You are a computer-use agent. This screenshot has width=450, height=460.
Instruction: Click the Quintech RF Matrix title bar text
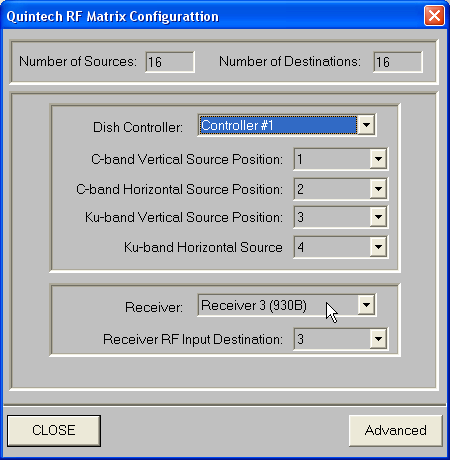[113, 16]
